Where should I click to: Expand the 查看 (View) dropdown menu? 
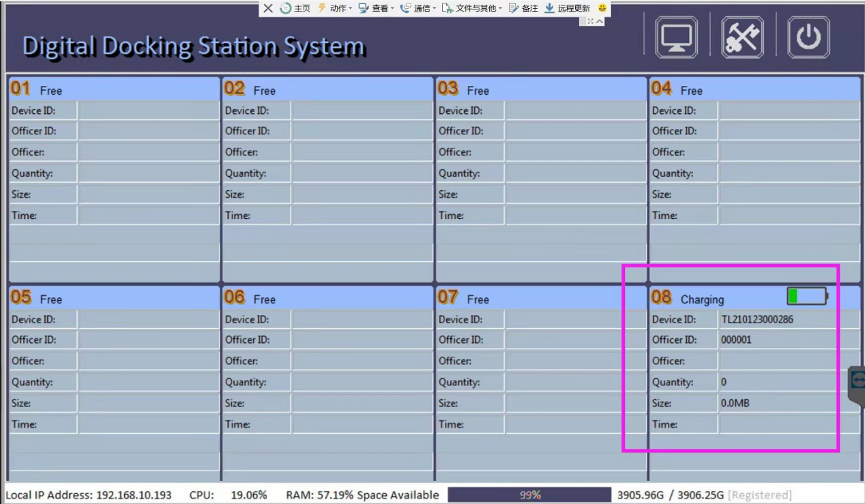pos(376,8)
